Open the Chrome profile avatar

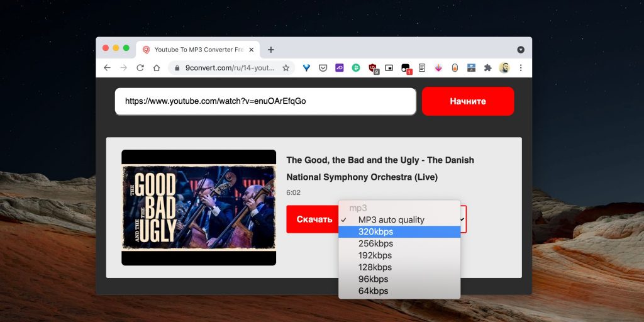pyautogui.click(x=504, y=68)
